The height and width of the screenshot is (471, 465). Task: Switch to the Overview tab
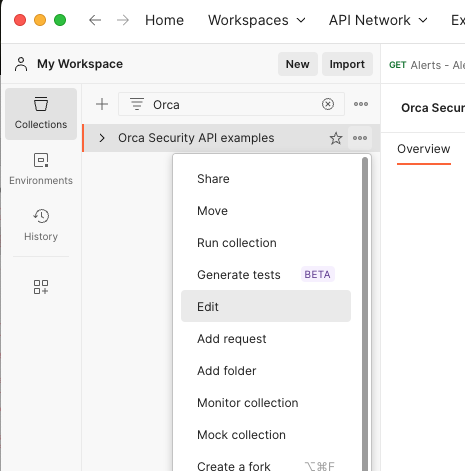pos(424,149)
